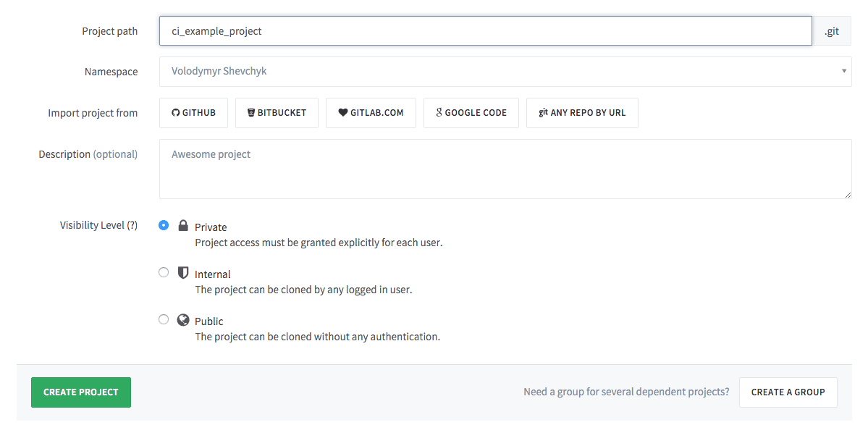Click the git icon on ANY REPO BY URL
Viewport: 868px width, 425px height.
[542, 112]
